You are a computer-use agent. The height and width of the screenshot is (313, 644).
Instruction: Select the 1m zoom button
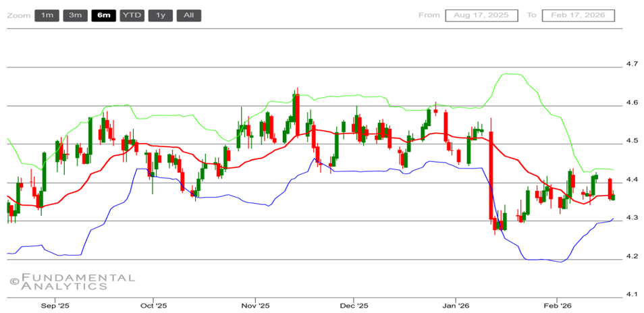click(47, 15)
